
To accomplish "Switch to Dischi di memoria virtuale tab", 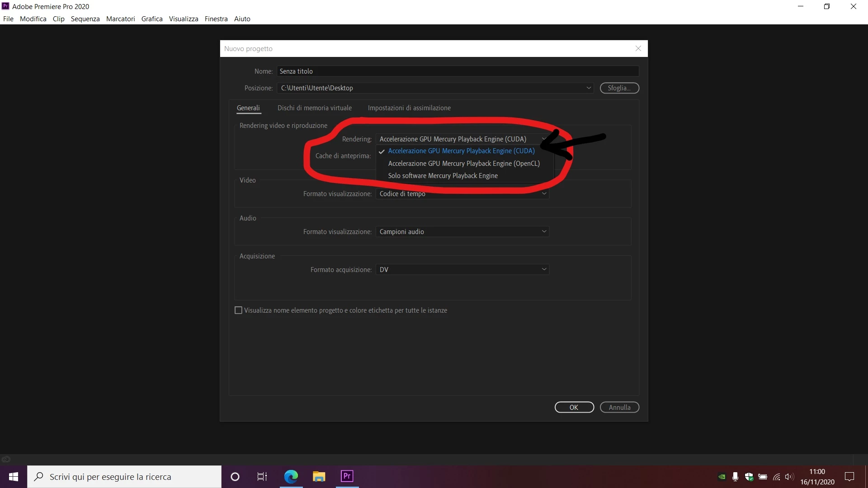I will pos(315,108).
